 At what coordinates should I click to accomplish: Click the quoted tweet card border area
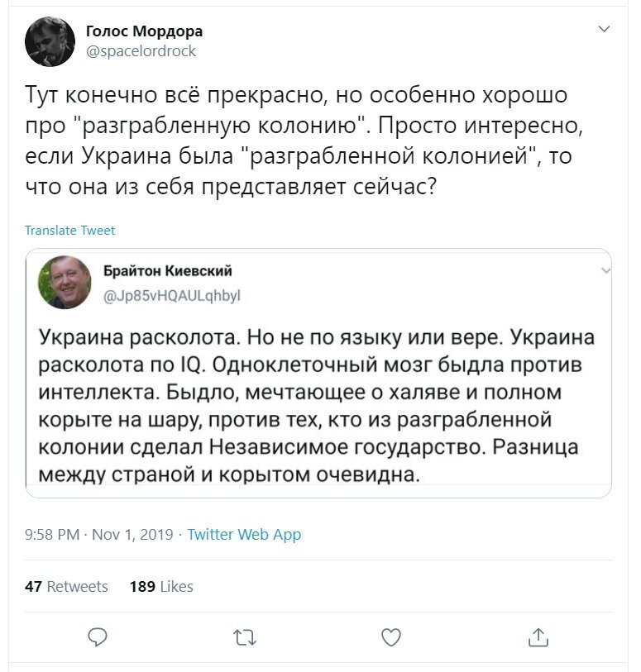tap(318, 373)
